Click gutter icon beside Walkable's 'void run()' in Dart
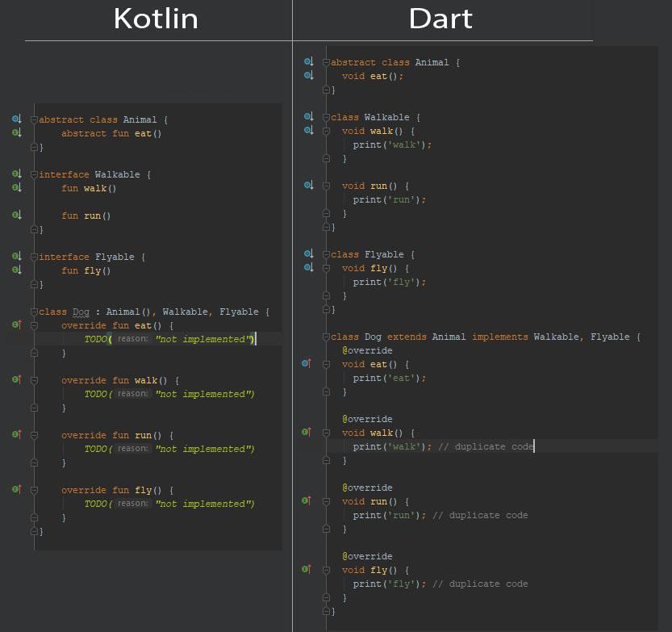 tap(308, 185)
